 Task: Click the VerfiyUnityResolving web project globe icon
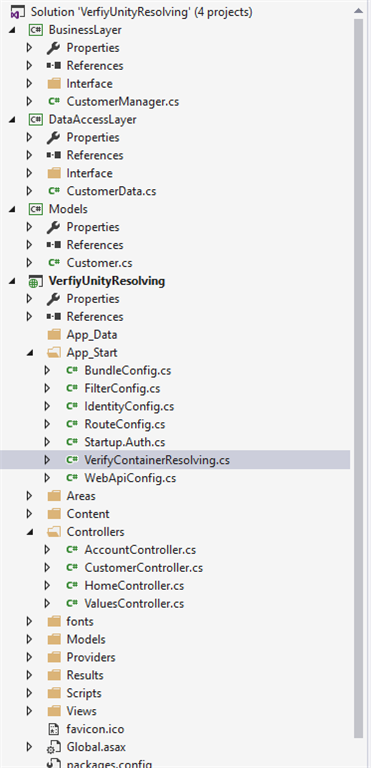pyautogui.click(x=36, y=281)
